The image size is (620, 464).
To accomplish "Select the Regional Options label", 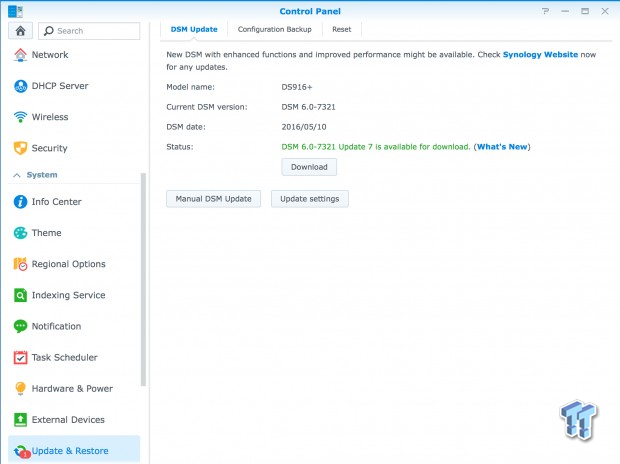I will (69, 264).
